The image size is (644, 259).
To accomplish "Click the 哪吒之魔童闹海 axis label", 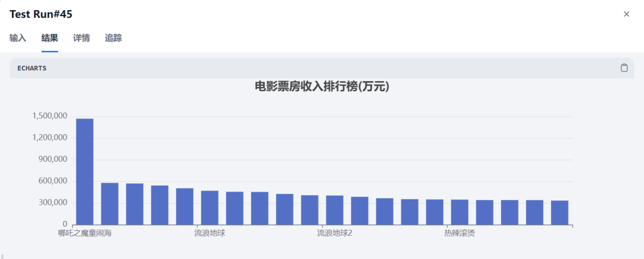I will [x=85, y=233].
